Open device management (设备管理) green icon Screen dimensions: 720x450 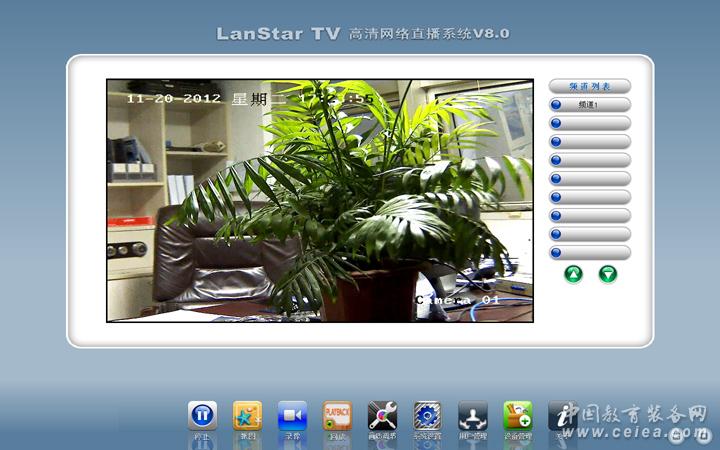pyautogui.click(x=517, y=416)
